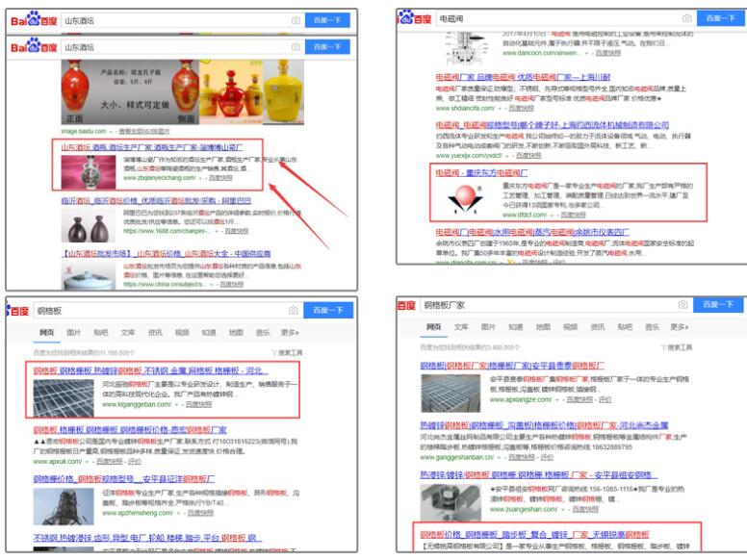This screenshot has width=747, height=560.
Task: Open 搜索工具 filter in 钢格板厂家 results
Action: tap(677, 347)
